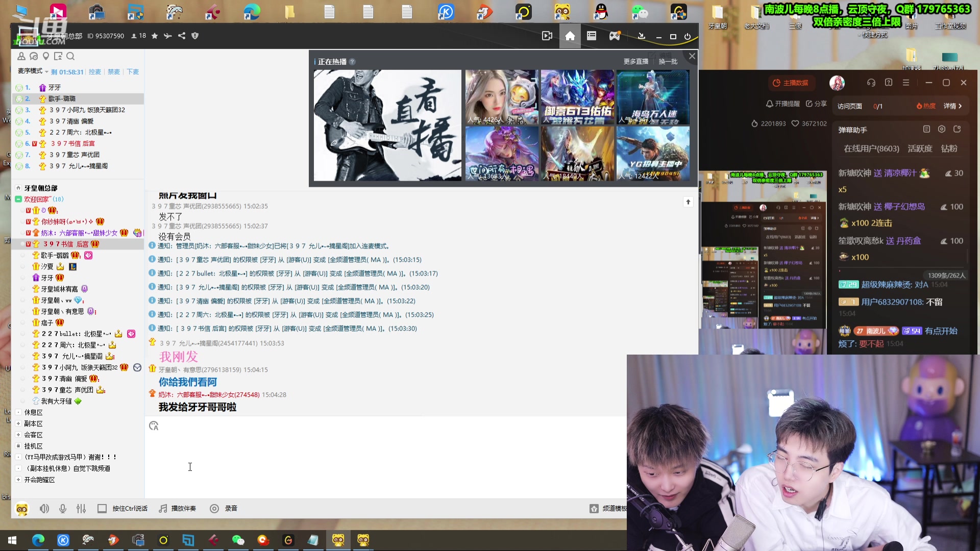
Task: Open the member list icon
Action: (x=21, y=56)
